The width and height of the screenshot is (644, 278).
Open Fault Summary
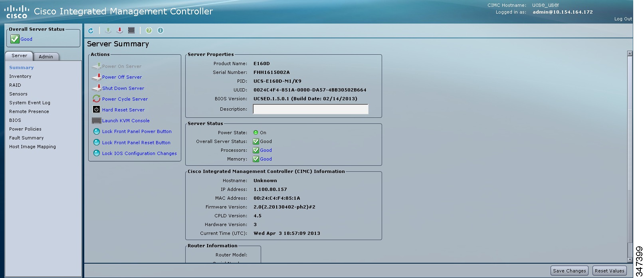click(x=27, y=138)
